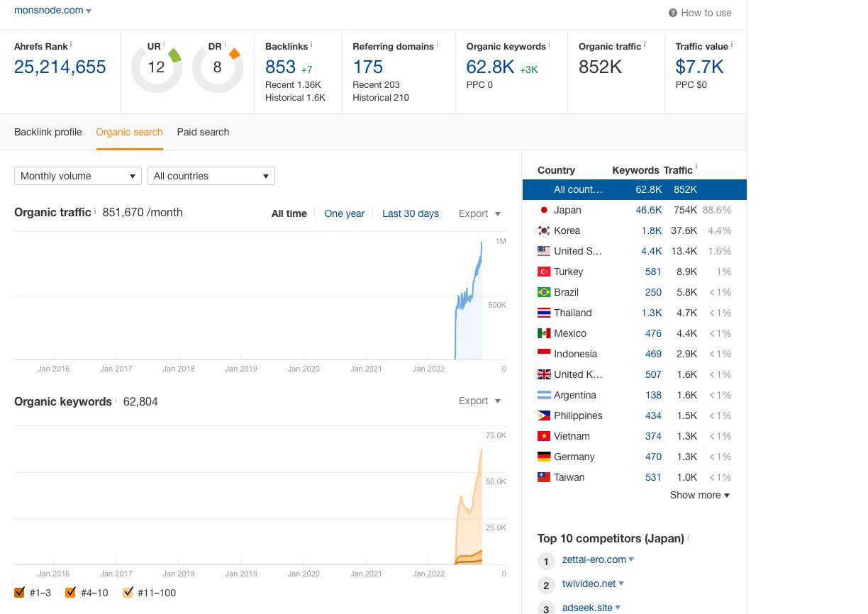Open the adseek.site dropdown arrow
868x614 pixels.
tap(618, 608)
